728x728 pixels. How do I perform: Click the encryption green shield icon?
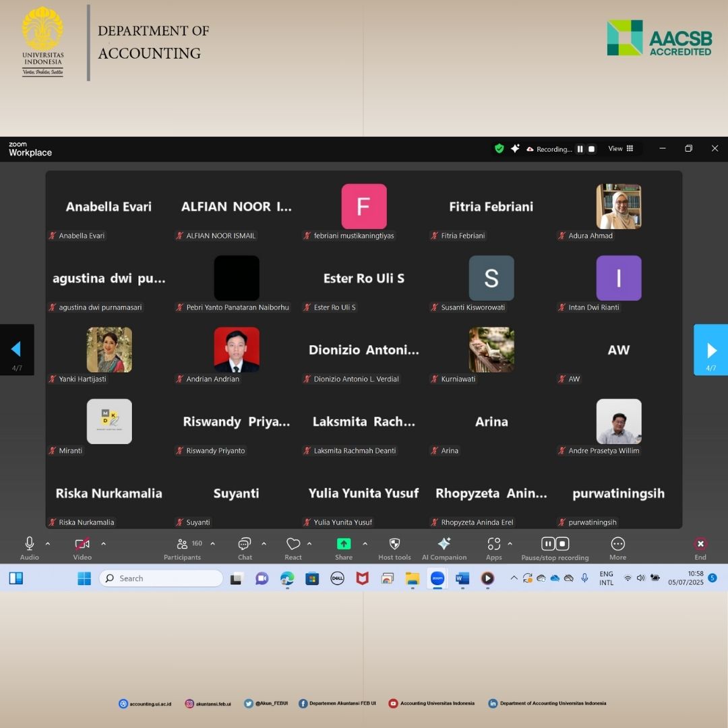[x=499, y=149]
